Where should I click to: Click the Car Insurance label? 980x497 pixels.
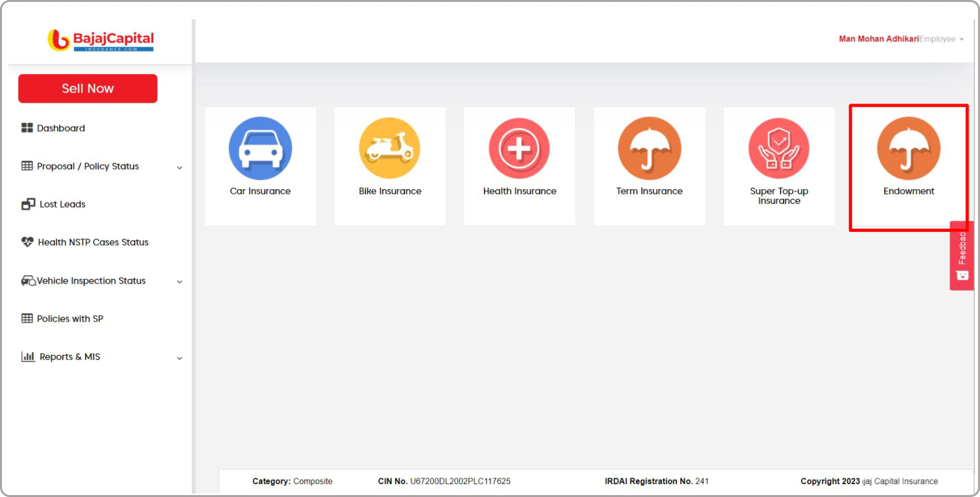pyautogui.click(x=260, y=191)
